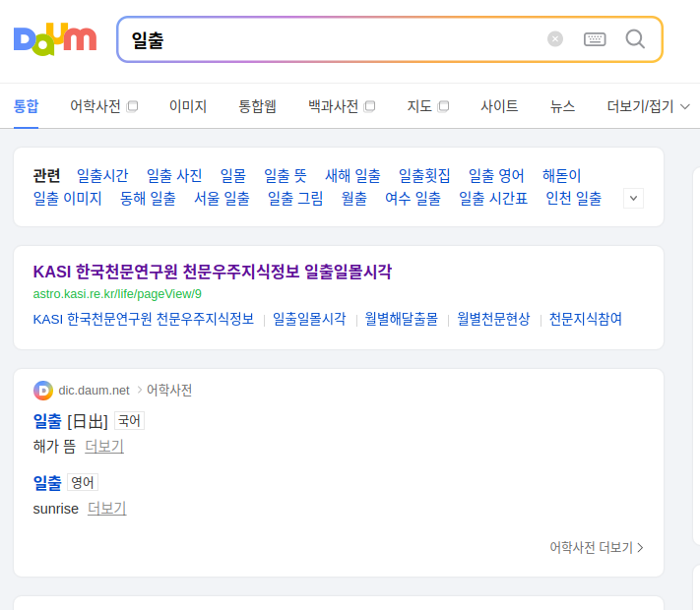Select the 통합 tab
700x610 pixels.
tap(26, 106)
